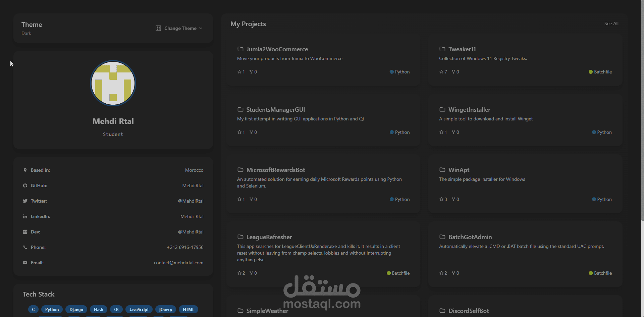This screenshot has width=644, height=317.
Task: Click the Batchfile language dot on Tweaker11
Action: 591,72
